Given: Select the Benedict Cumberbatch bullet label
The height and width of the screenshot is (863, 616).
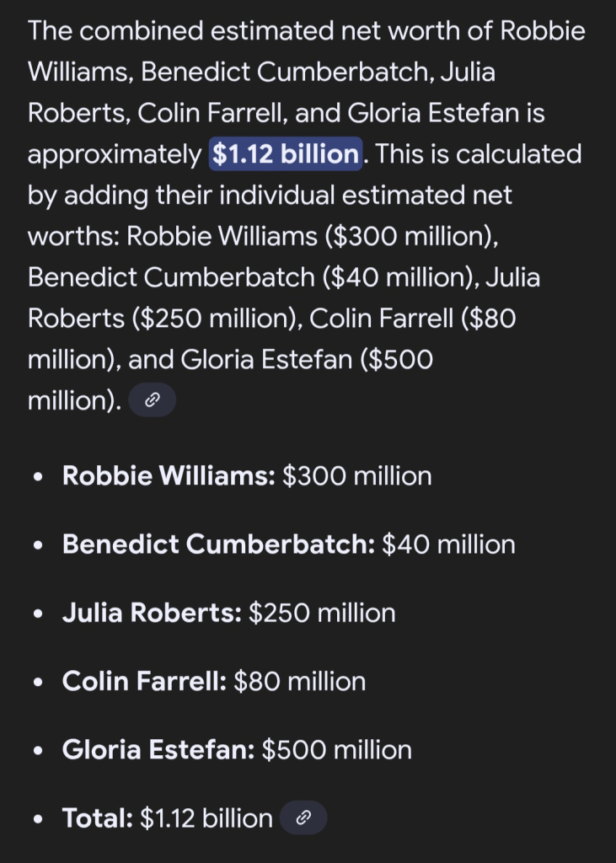Looking at the screenshot, I should pyautogui.click(x=218, y=544).
